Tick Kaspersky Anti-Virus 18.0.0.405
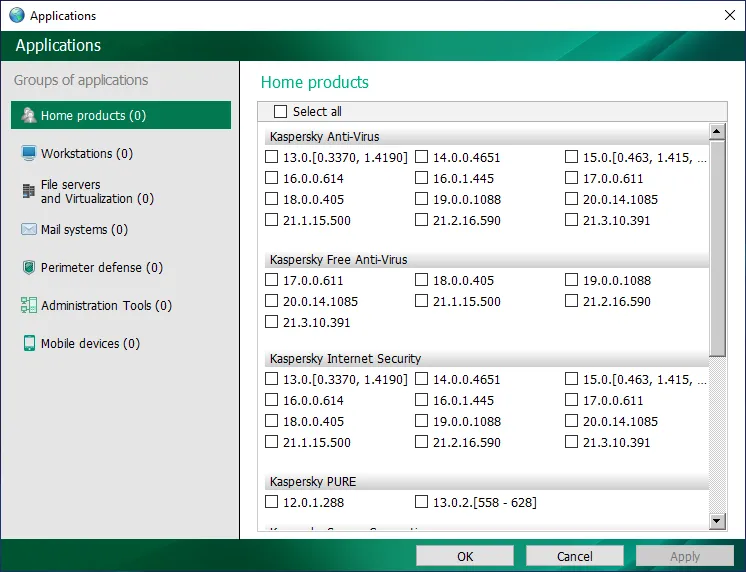 click(x=271, y=199)
